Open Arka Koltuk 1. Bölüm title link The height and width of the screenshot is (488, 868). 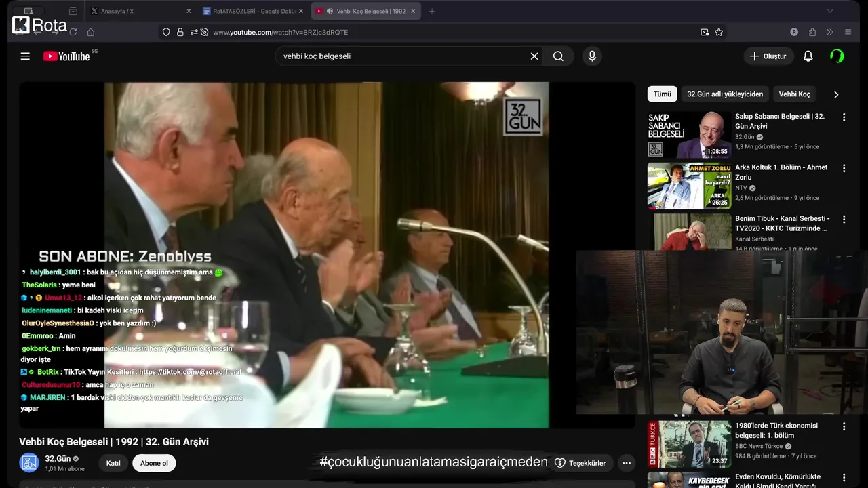(781, 172)
